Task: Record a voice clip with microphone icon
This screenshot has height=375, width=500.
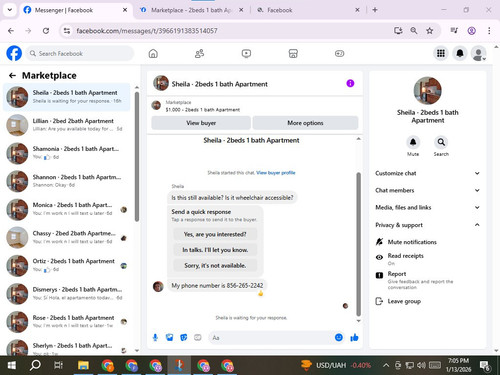Action: tap(155, 338)
